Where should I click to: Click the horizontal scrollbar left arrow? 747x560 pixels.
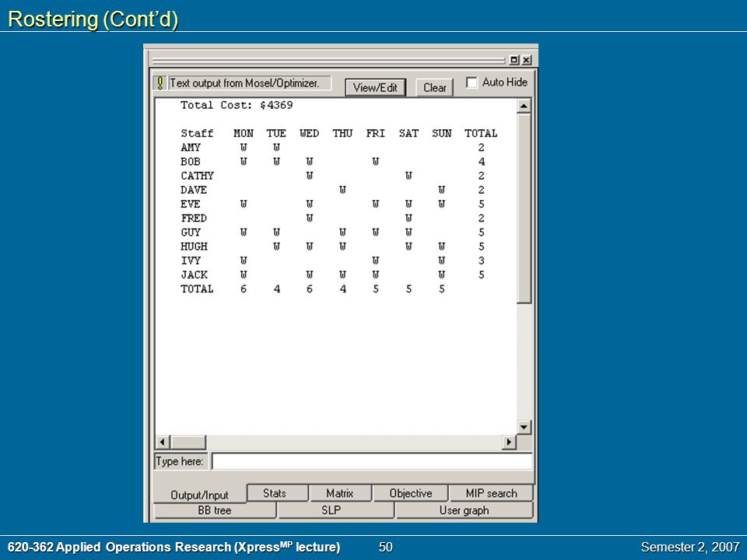(x=163, y=442)
